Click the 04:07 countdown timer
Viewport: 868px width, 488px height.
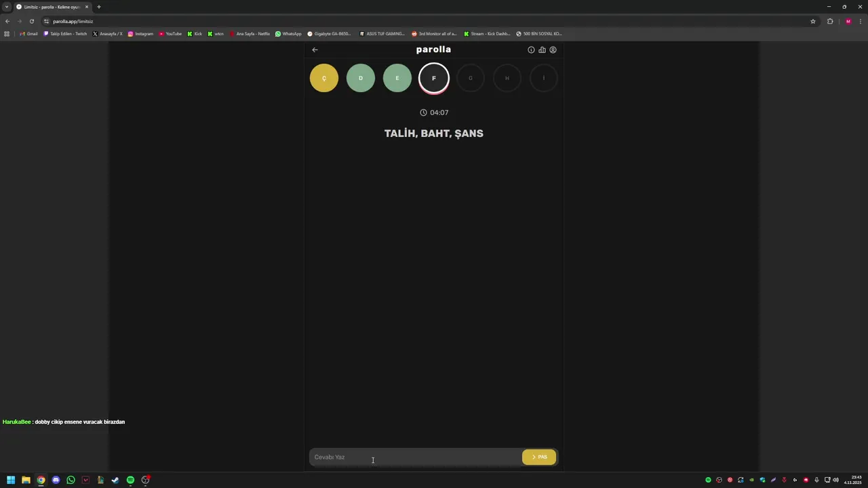pyautogui.click(x=434, y=113)
